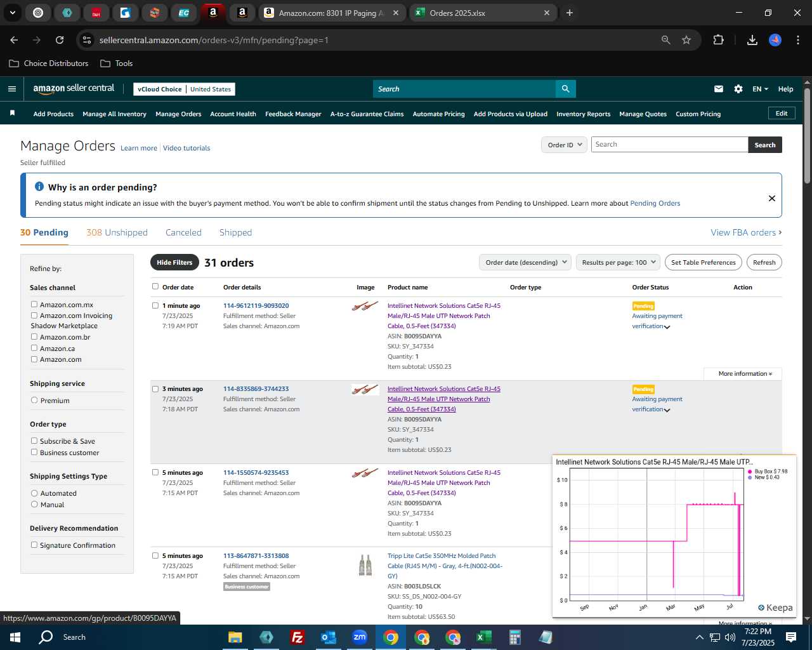
Task: Click the Set Table Preferences button
Action: (704, 262)
